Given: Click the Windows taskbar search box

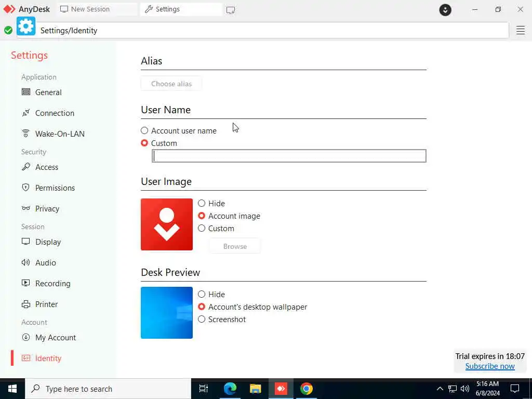Looking at the screenshot, I should click(108, 389).
